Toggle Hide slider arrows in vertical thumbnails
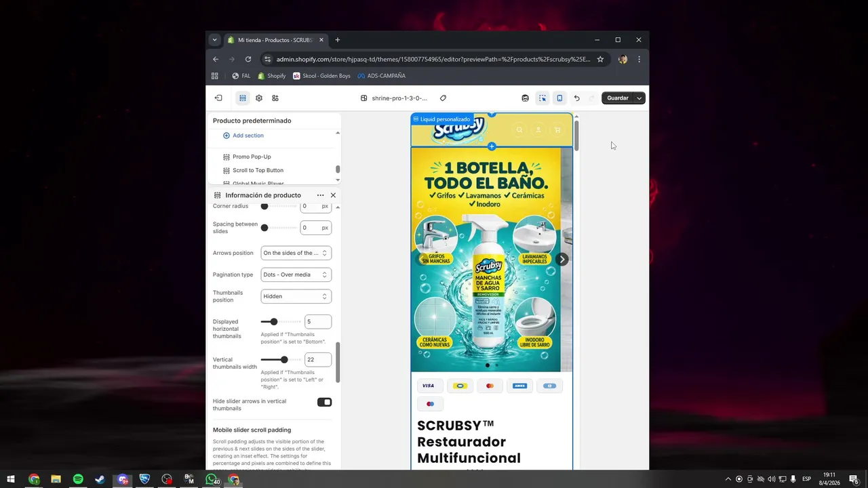868x488 pixels. (x=324, y=403)
